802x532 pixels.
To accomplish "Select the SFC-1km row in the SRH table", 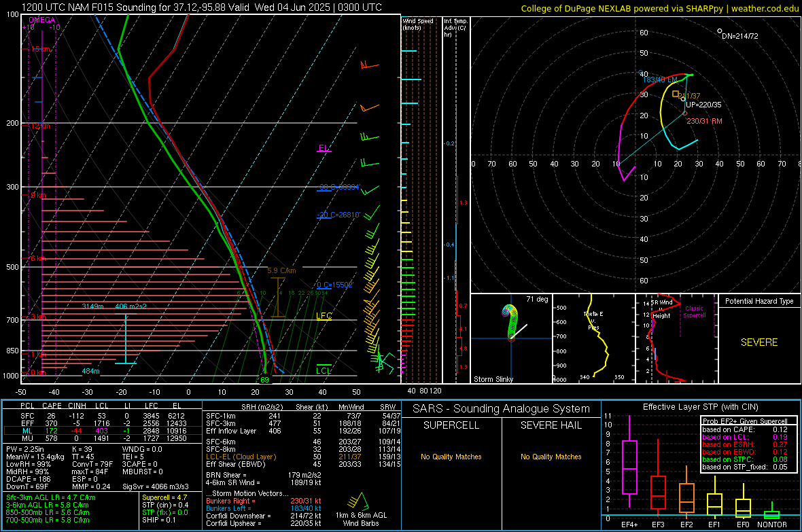I will (x=303, y=416).
